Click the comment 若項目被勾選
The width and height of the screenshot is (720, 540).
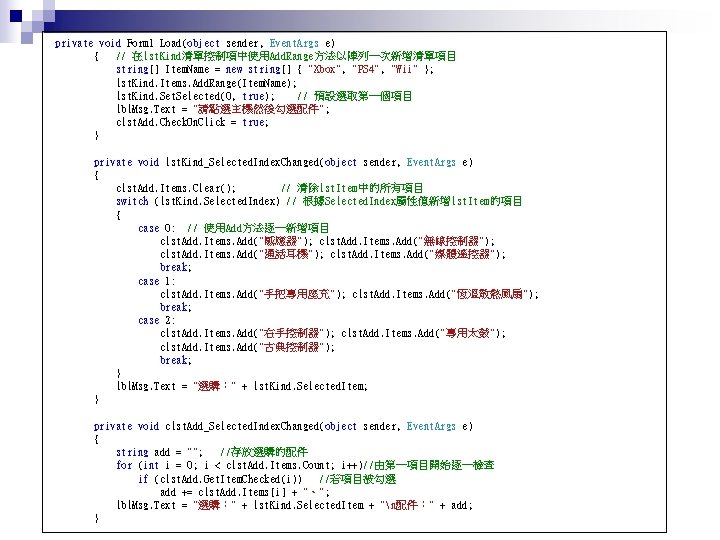[357, 479]
